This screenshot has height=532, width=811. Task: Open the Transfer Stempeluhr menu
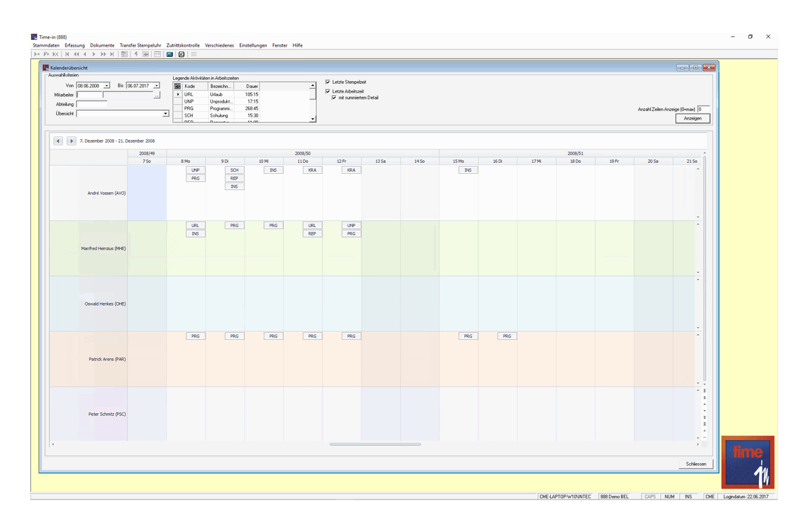coord(141,45)
